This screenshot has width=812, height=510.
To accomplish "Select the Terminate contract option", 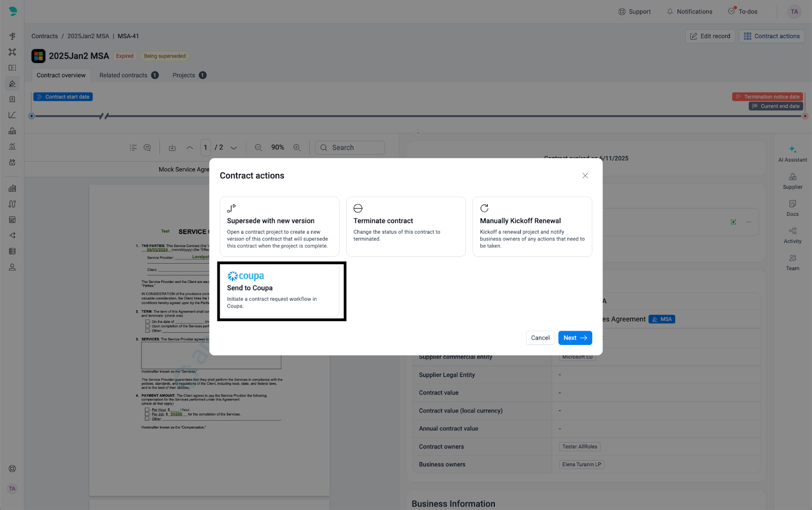I will (405, 227).
